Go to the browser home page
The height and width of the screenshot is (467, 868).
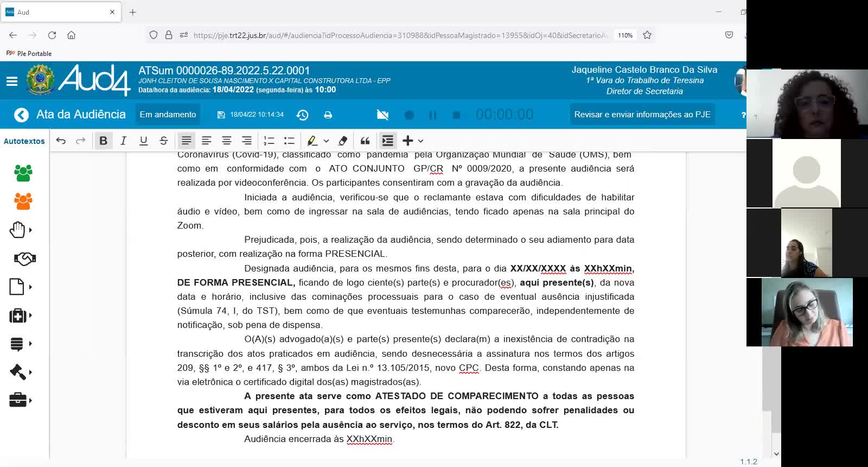(x=71, y=35)
